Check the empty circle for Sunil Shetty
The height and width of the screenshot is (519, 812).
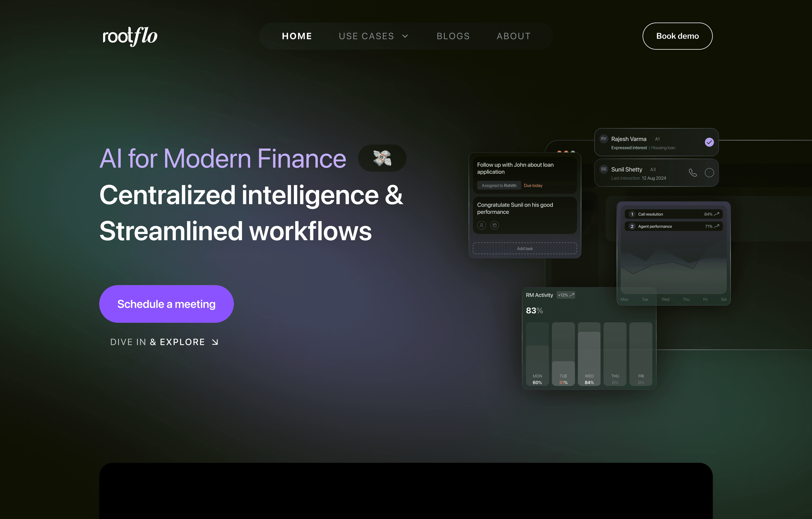tap(709, 173)
